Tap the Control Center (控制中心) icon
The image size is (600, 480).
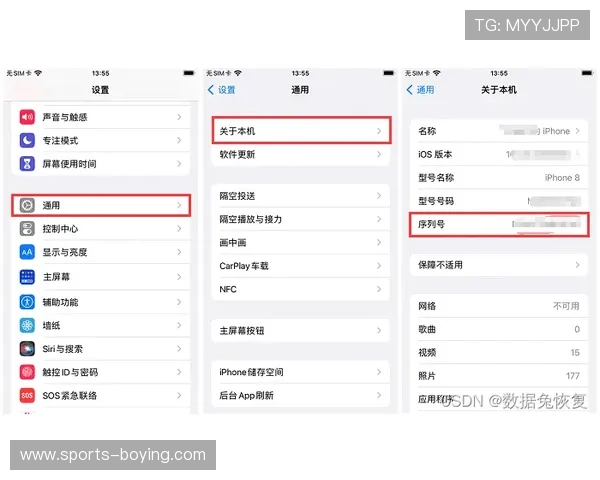(x=27, y=229)
